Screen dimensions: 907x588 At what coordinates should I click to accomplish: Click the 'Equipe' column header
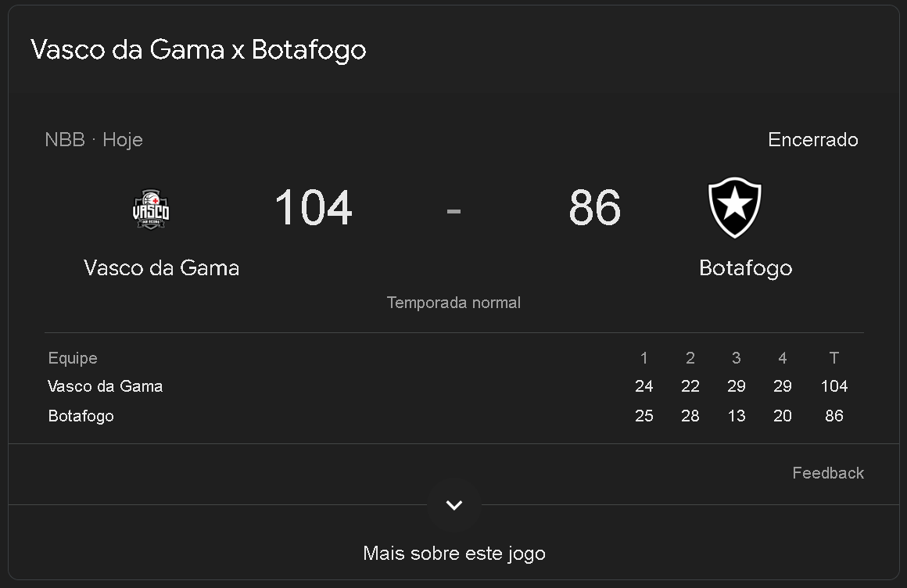click(73, 358)
